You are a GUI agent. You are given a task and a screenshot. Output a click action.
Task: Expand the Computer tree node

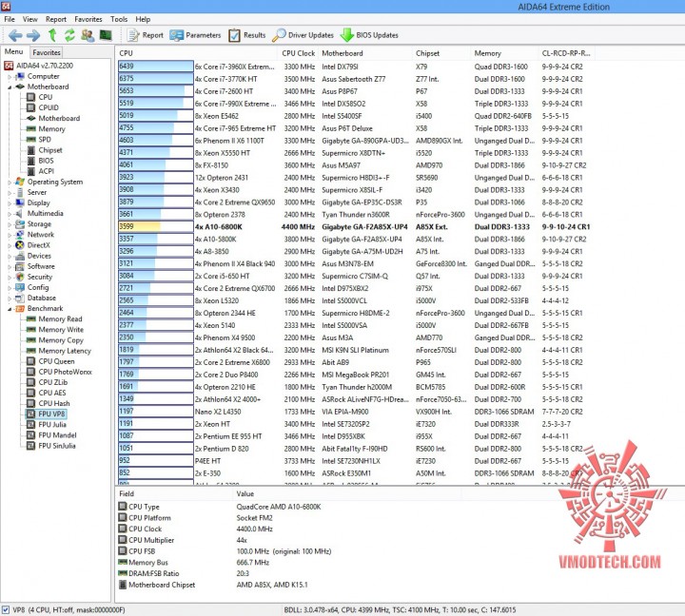[x=10, y=76]
